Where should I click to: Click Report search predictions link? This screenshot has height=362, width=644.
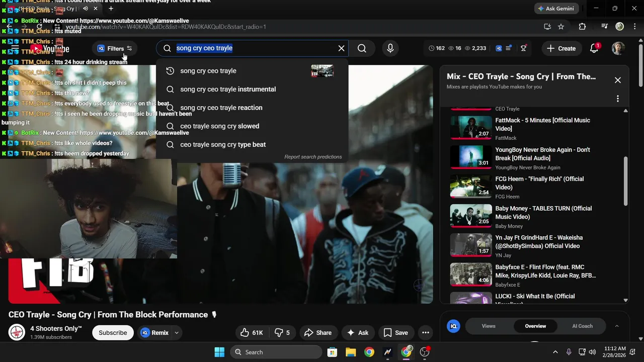coord(313,157)
